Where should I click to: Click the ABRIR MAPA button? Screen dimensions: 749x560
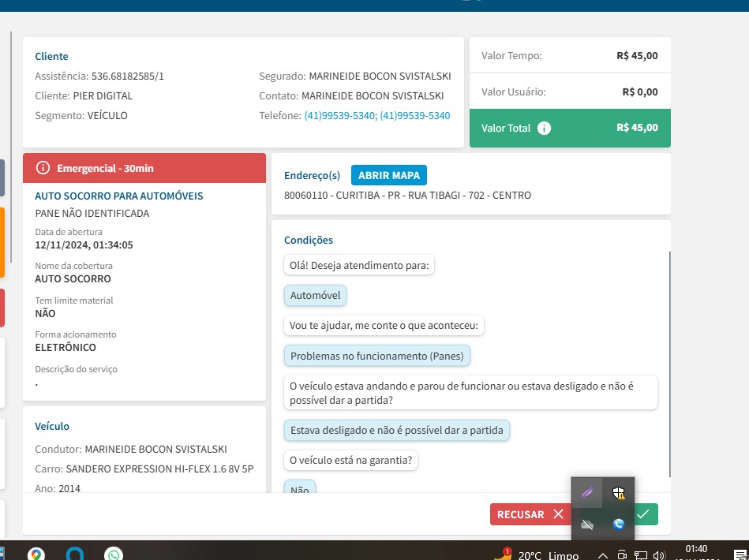click(389, 175)
